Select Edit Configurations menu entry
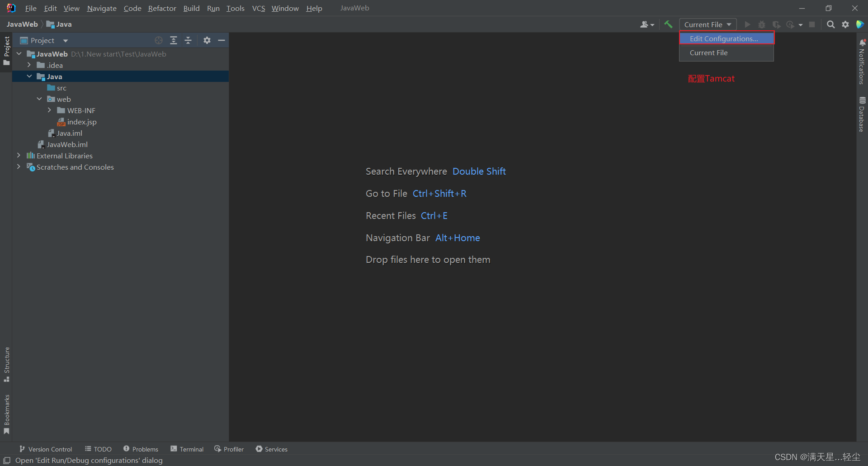Screen dimensions: 868x466 coord(726,38)
